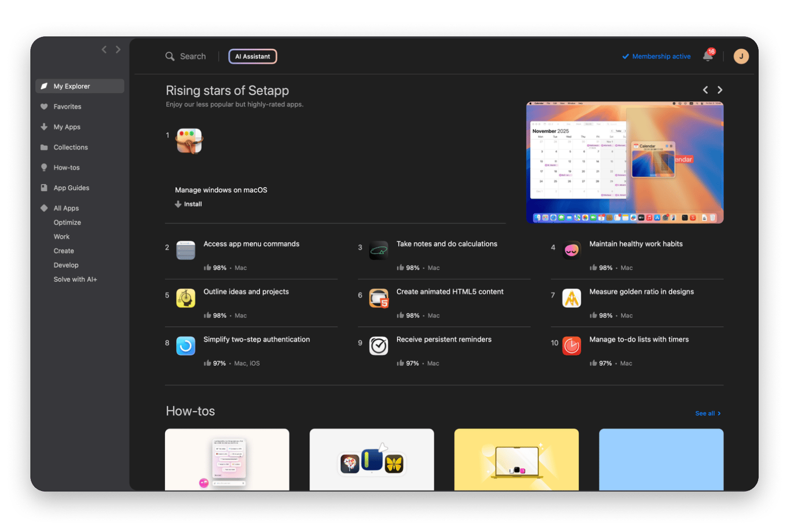The height and width of the screenshot is (532, 789).
Task: Select the Work category
Action: [x=62, y=237]
